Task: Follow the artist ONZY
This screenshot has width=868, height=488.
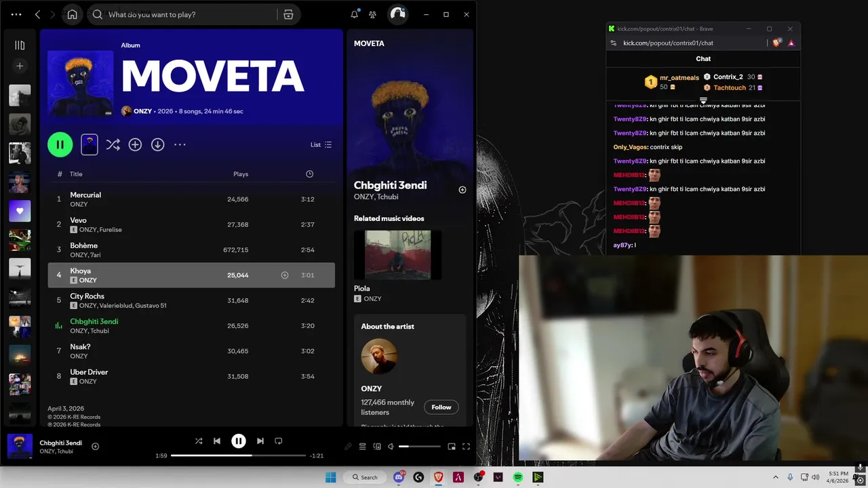Action: point(441,407)
